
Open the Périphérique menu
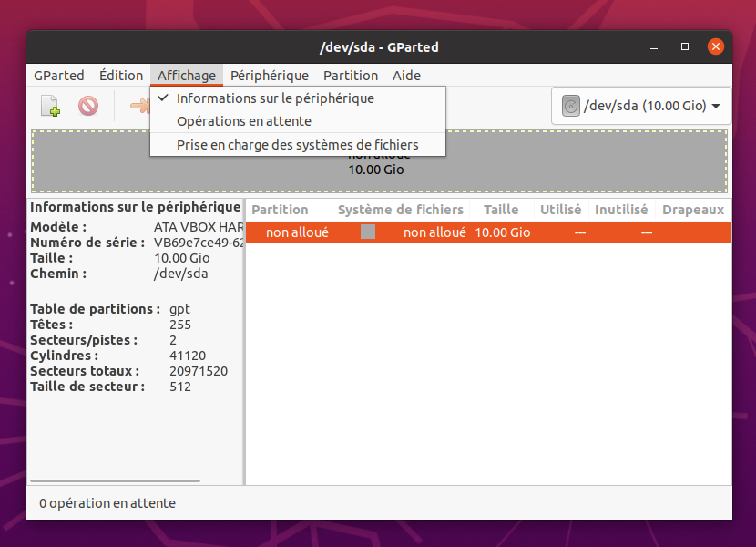[270, 76]
